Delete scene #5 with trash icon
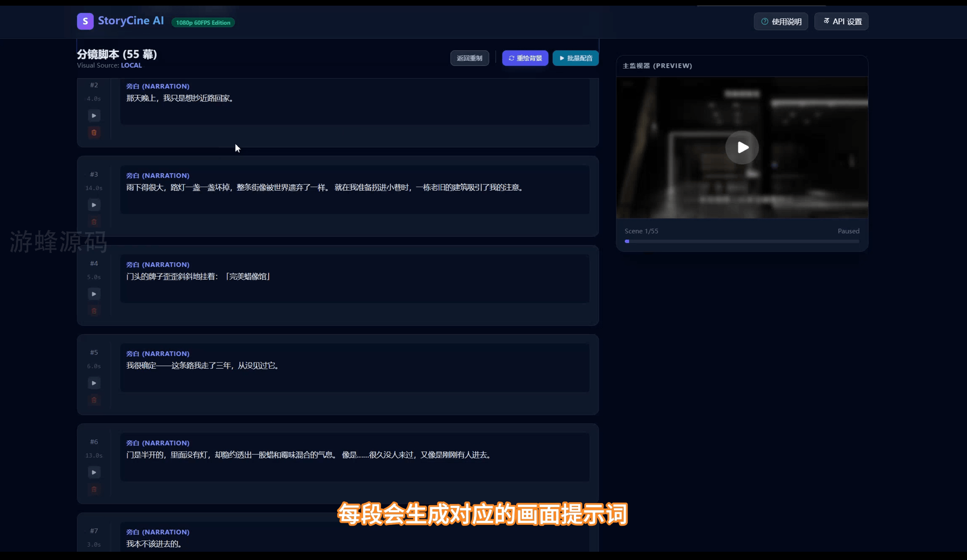967x560 pixels. tap(94, 400)
